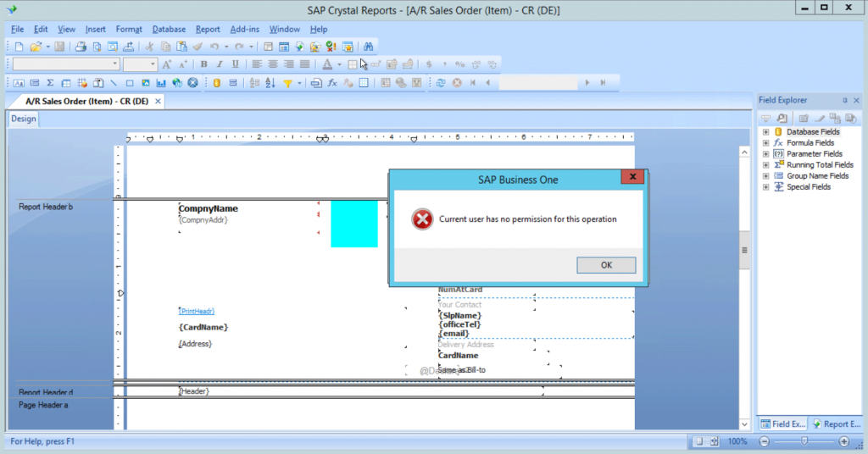Image resolution: width=868 pixels, height=454 pixels.
Task: Center-align the text
Action: (273, 64)
